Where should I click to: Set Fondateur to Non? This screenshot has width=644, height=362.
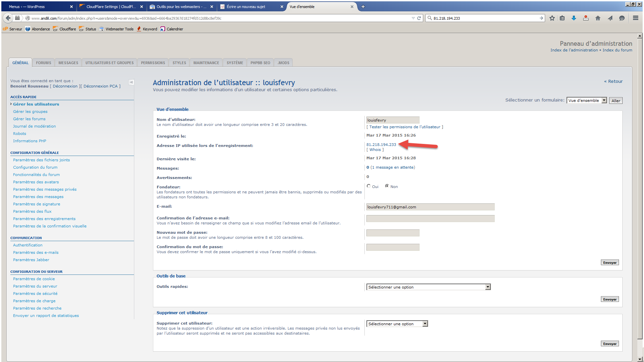point(387,186)
